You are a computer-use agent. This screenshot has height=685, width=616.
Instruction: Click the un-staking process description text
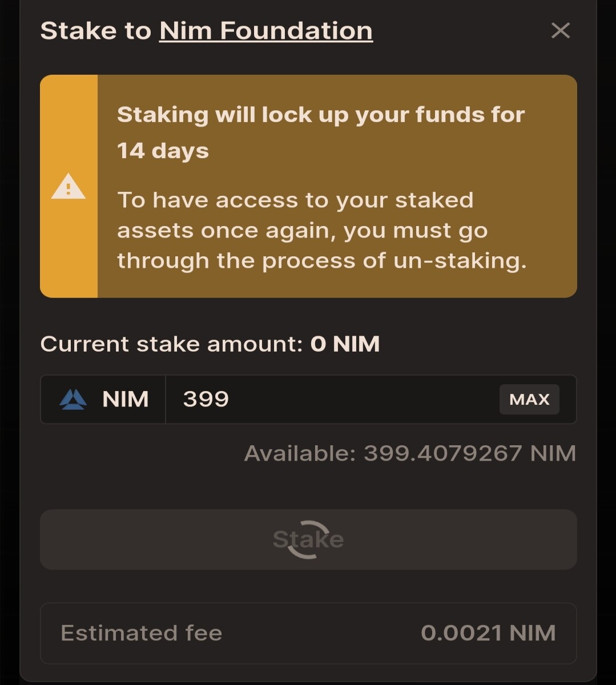tap(321, 231)
